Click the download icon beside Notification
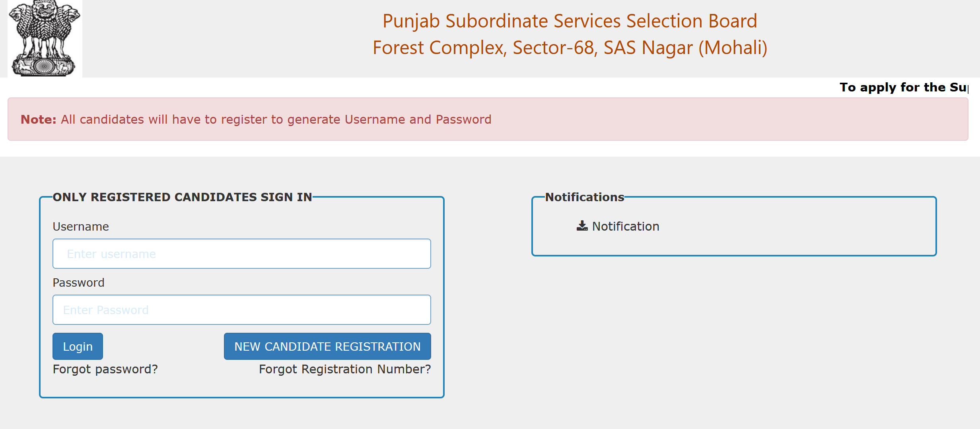This screenshot has width=980, height=429. coord(582,226)
